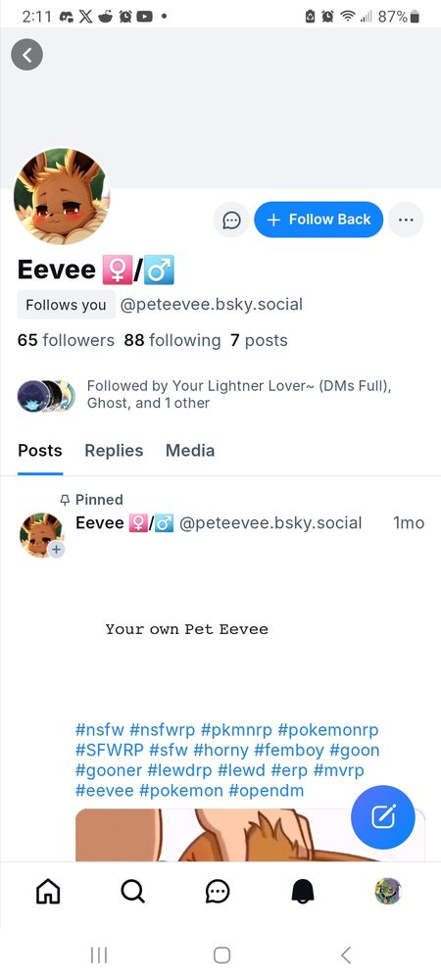Go to Home feed in bottom bar

point(48,892)
